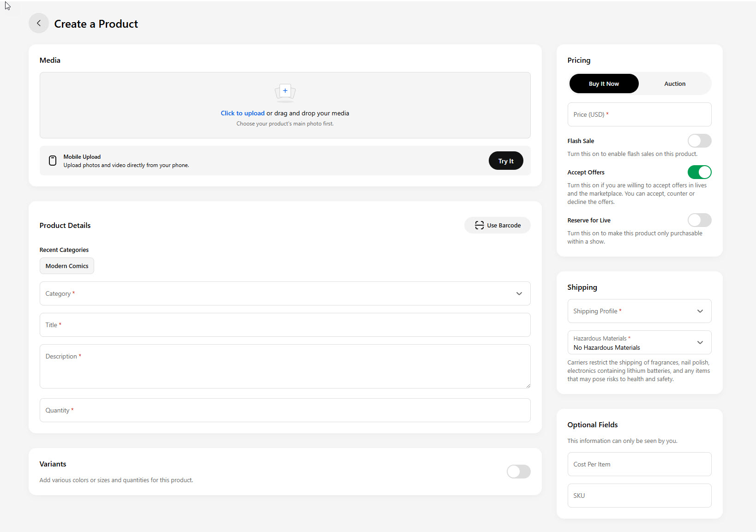Click the barcode scanner icon in Use Barcode

tap(480, 225)
